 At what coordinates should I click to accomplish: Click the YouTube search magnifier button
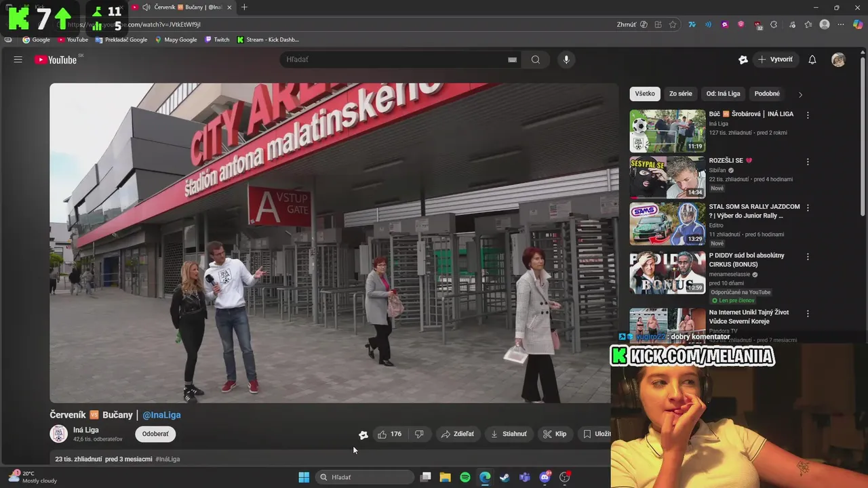pos(536,60)
